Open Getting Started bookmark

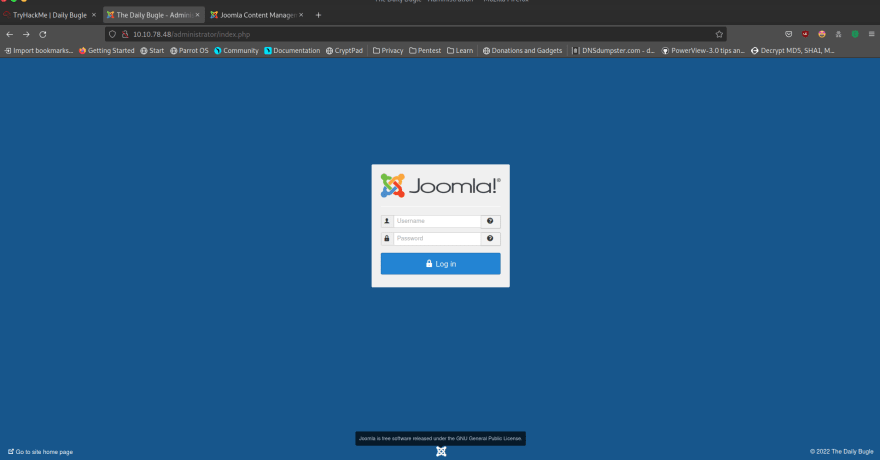pos(107,50)
